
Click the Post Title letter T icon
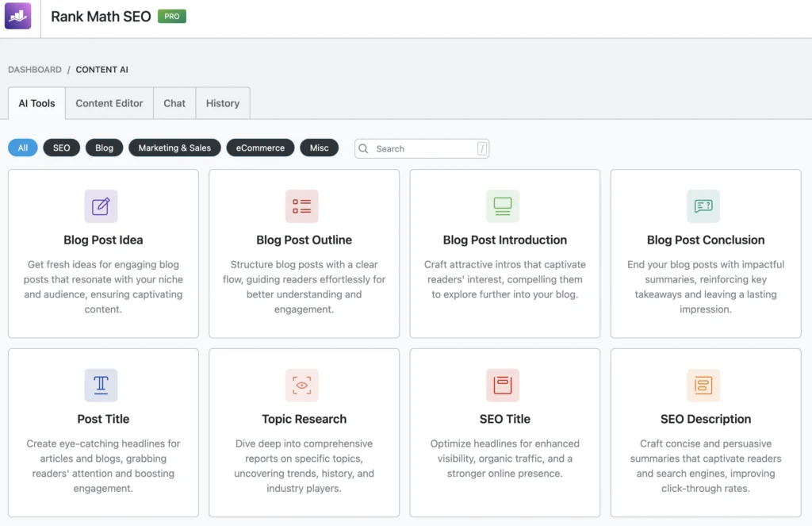pyautogui.click(x=101, y=385)
